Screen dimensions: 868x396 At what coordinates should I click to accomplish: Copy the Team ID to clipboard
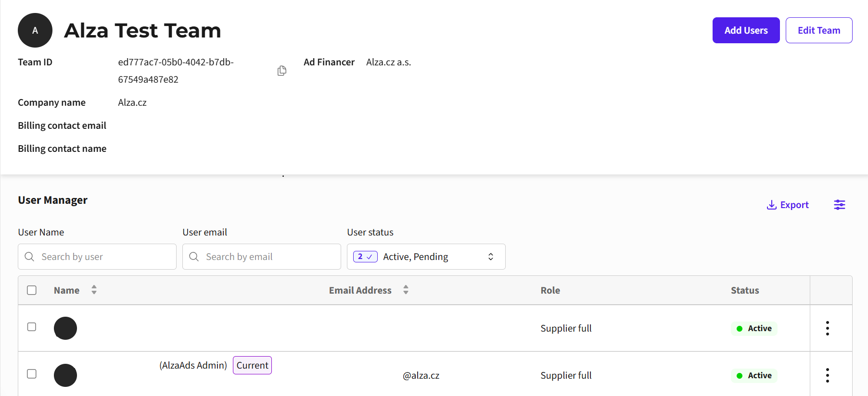[x=282, y=71]
